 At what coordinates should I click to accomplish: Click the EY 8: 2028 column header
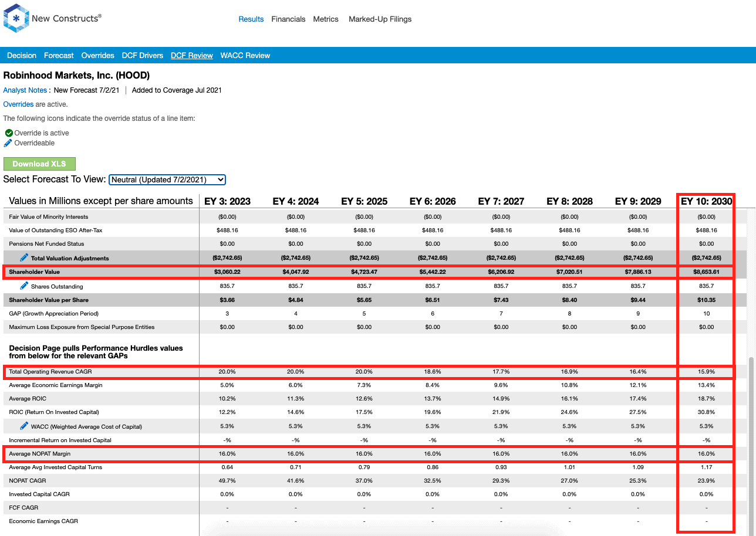click(x=570, y=201)
